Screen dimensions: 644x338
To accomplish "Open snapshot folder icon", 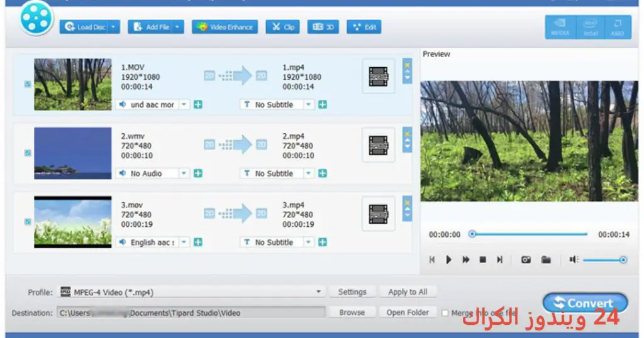I will pyautogui.click(x=546, y=259).
